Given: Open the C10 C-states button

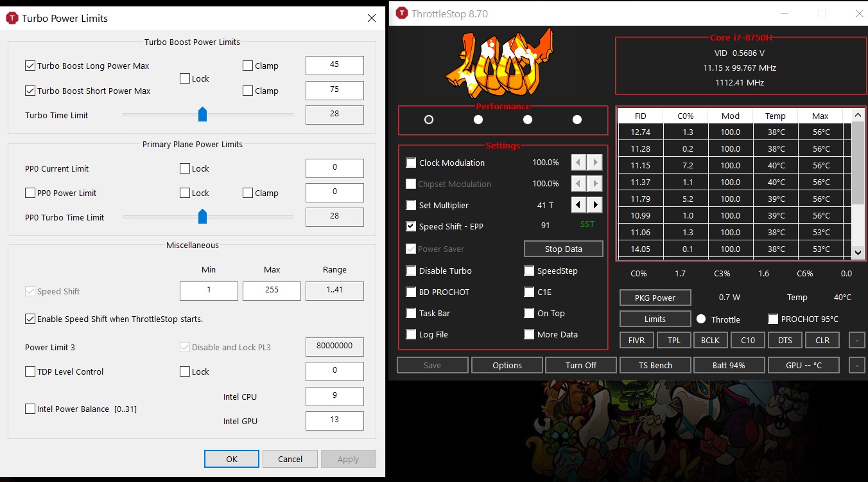Looking at the screenshot, I should [x=748, y=340].
